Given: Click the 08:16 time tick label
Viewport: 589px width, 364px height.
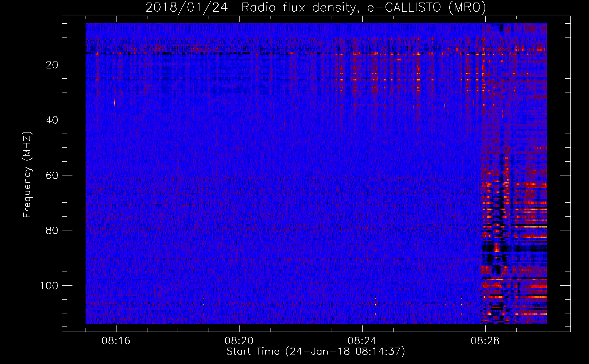Looking at the screenshot, I should (x=116, y=341).
